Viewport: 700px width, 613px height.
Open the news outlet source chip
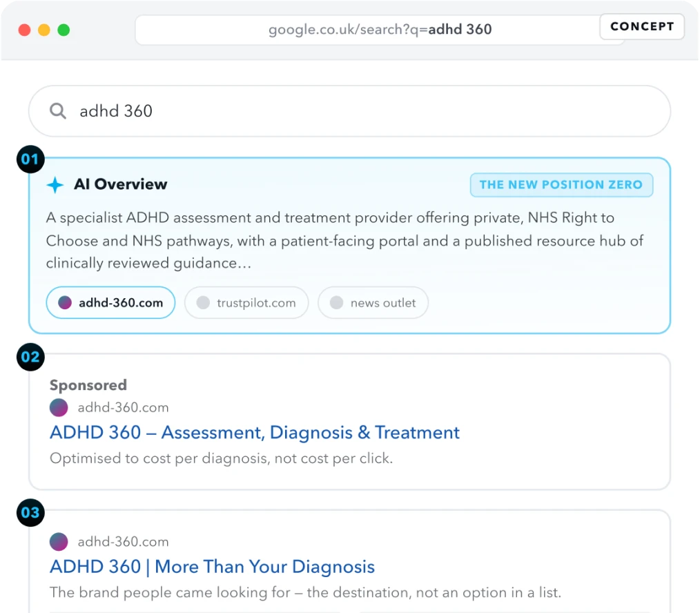373,303
